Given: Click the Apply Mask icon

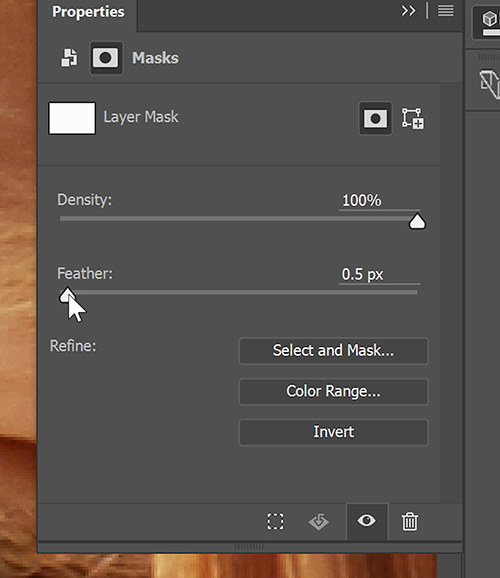Looking at the screenshot, I should [319, 522].
